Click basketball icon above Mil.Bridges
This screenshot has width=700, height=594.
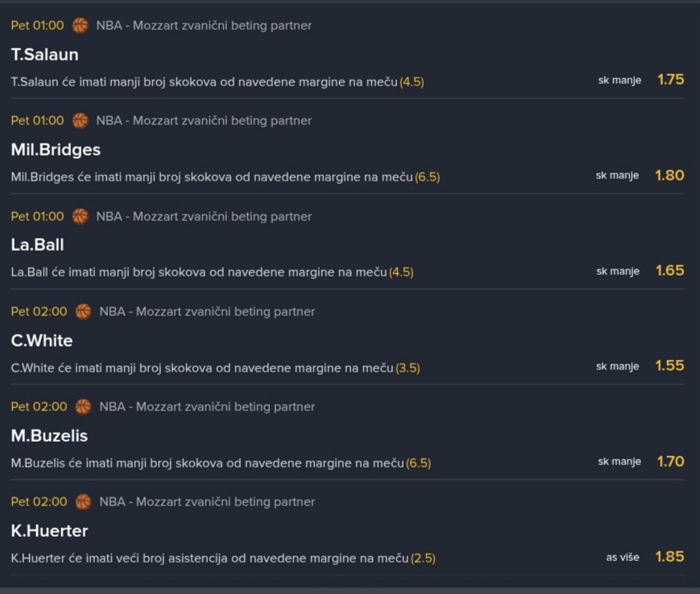point(80,120)
